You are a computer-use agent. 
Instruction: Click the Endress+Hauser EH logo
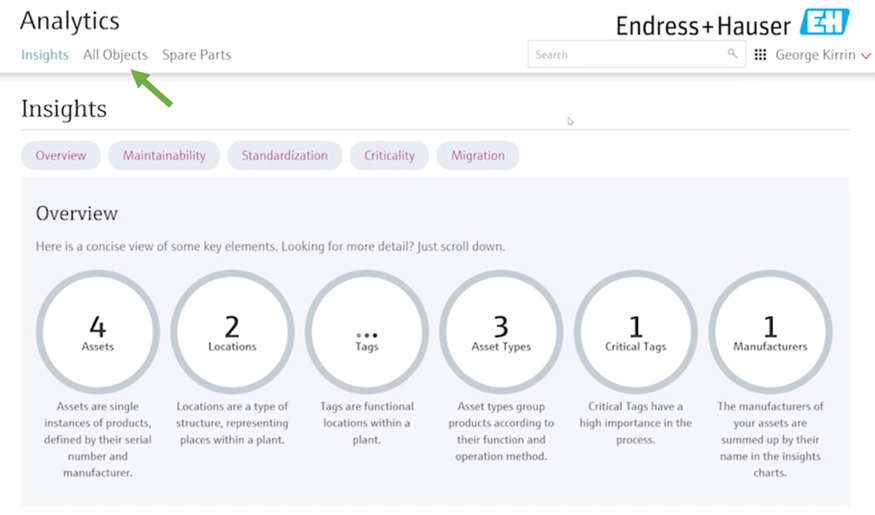826,22
